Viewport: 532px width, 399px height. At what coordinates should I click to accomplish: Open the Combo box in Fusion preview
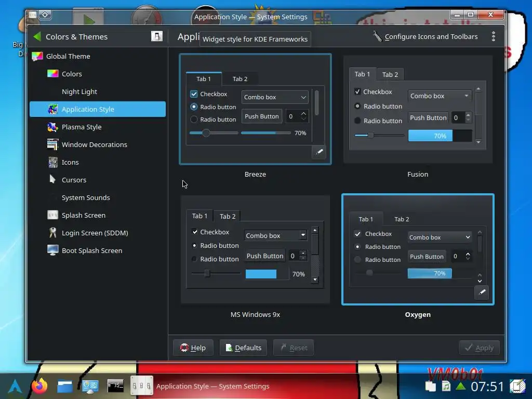(440, 96)
